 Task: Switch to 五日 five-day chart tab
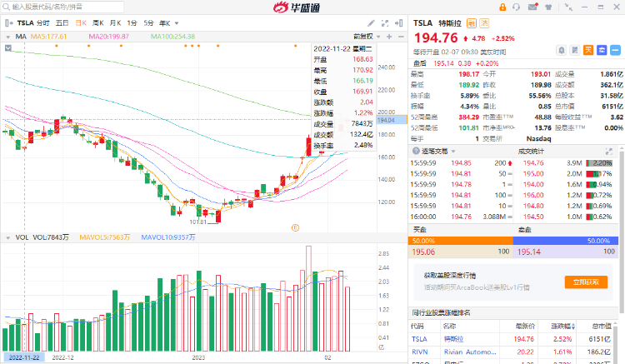[62, 23]
